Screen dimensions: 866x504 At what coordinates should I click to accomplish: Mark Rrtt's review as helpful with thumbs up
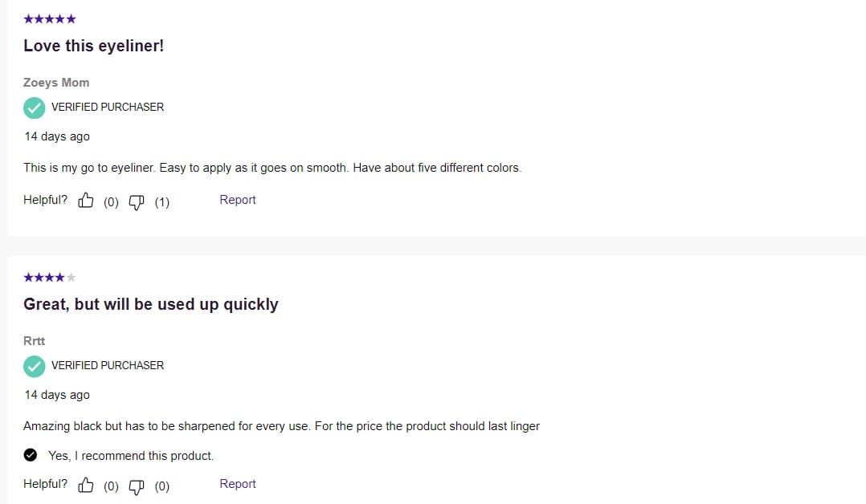tap(86, 485)
